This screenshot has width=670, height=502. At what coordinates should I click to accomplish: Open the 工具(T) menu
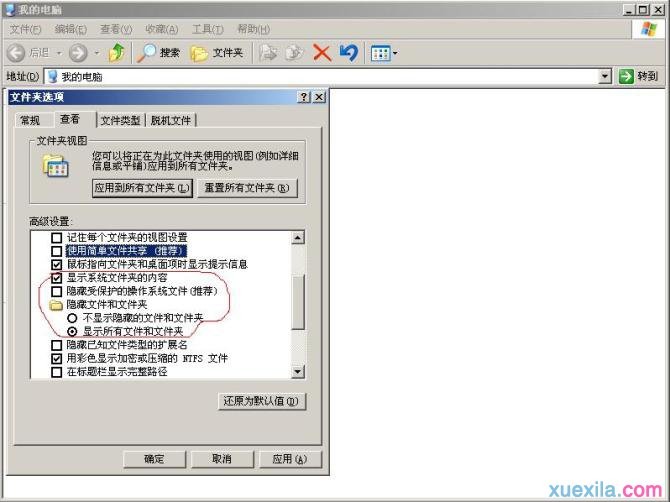point(207,29)
